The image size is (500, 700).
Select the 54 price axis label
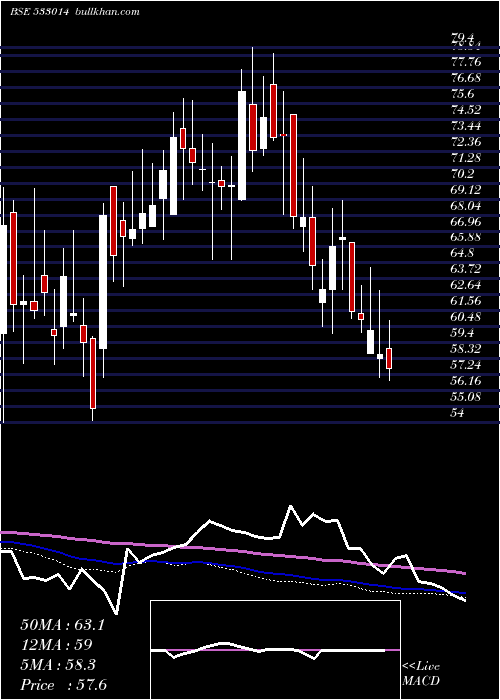[458, 413]
